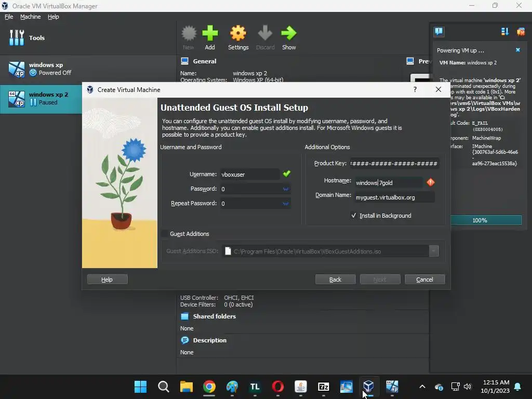Click the Windows Start button in taskbar
Viewport: 532px width, 399px height.
click(x=140, y=387)
